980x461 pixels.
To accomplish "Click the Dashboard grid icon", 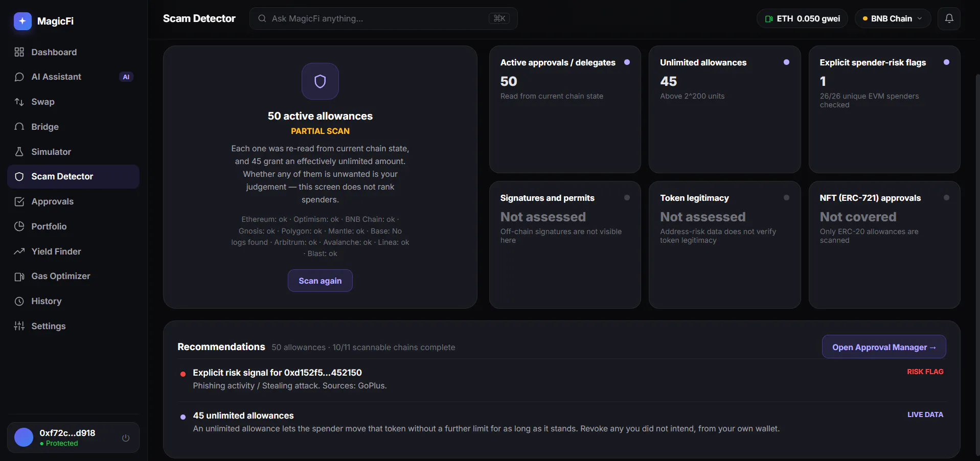I will (19, 52).
